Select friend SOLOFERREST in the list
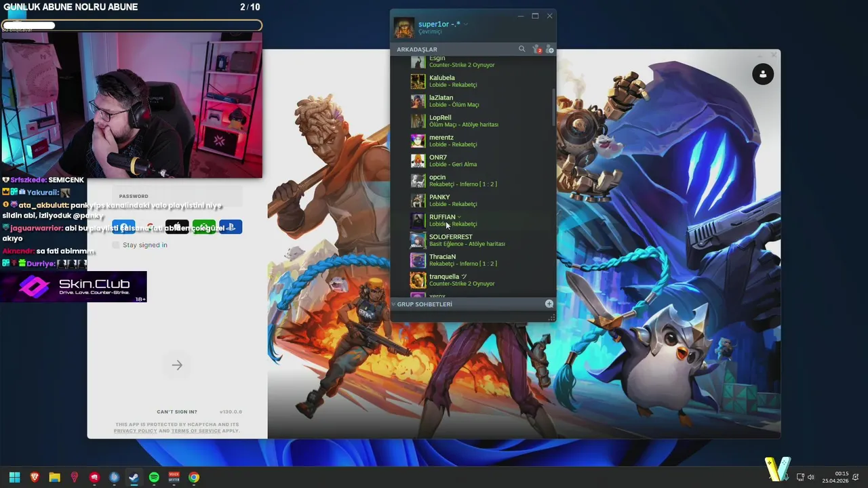868x488 pixels. pyautogui.click(x=473, y=240)
